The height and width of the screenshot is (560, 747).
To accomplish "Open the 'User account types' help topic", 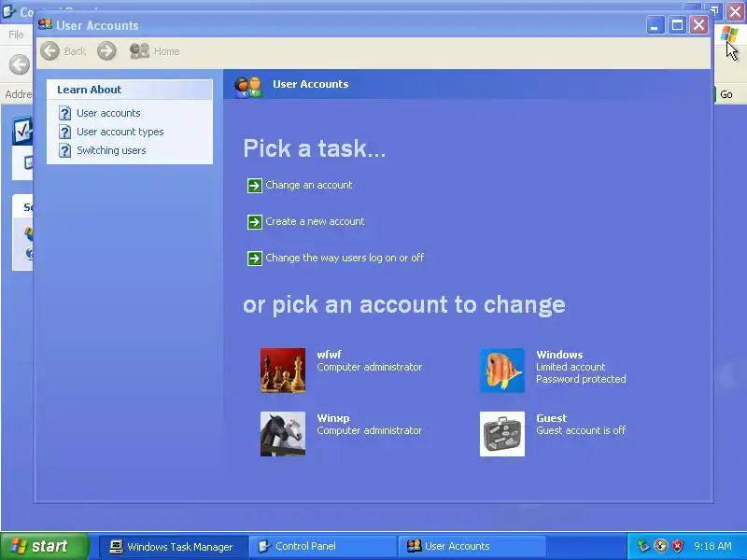I will coord(120,132).
